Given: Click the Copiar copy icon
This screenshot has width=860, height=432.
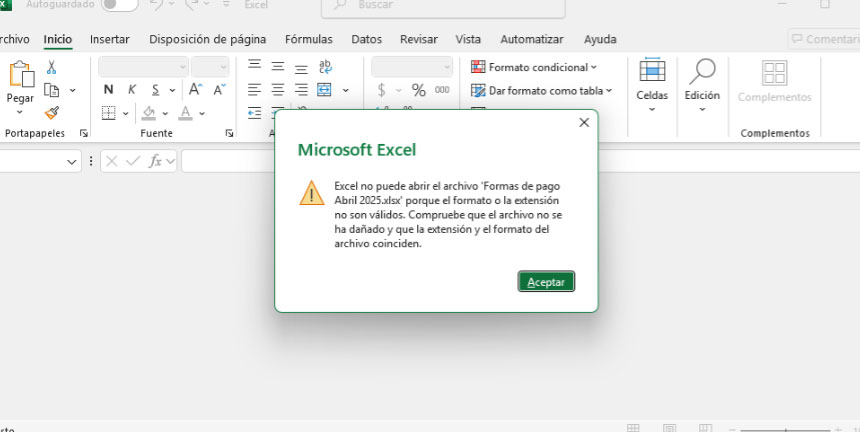Looking at the screenshot, I should pos(52,90).
